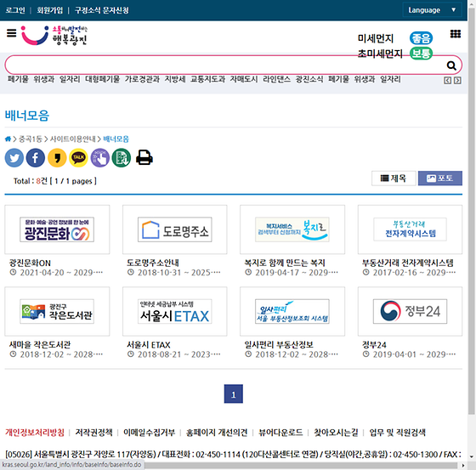The height and width of the screenshot is (470, 476).
Task: Click the search magnifier icon
Action: tap(451, 65)
